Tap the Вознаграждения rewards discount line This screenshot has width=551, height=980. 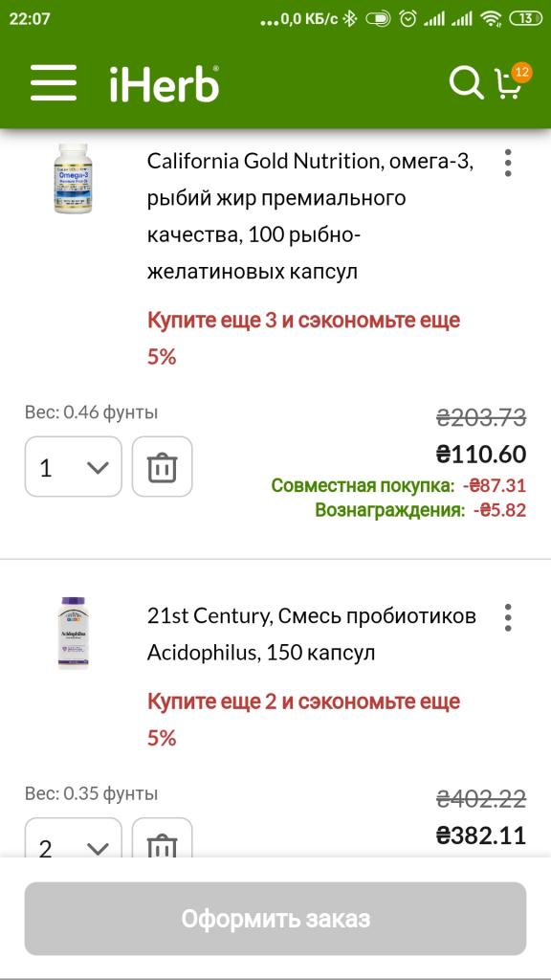[421, 511]
